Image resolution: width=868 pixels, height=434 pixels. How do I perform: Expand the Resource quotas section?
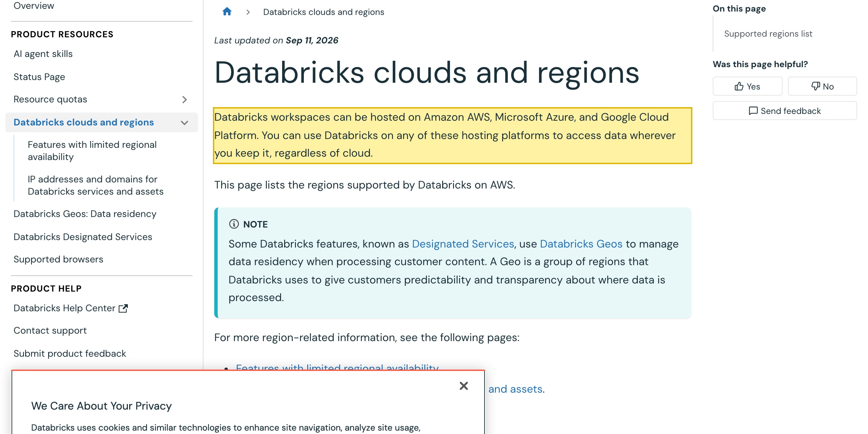(x=184, y=100)
